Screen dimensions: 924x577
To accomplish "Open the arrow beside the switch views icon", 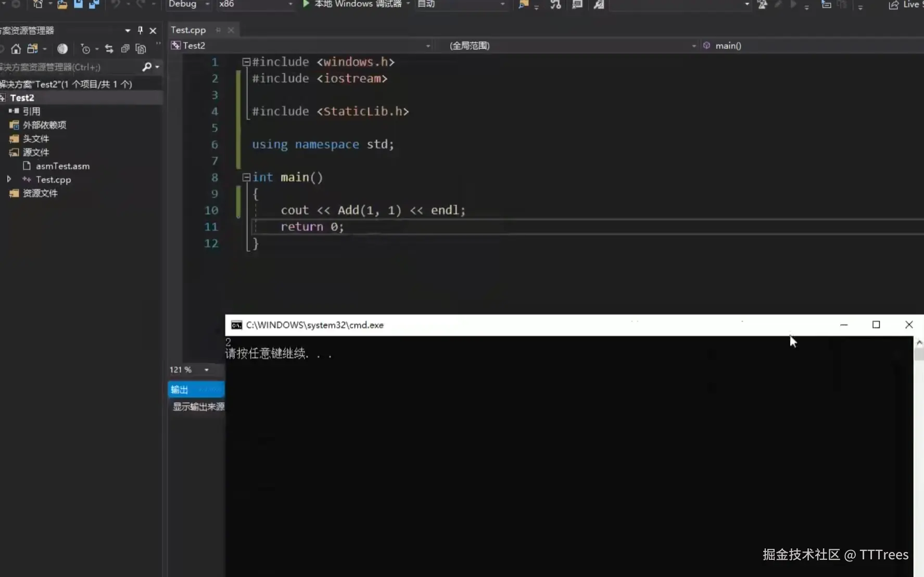I will (x=45, y=49).
